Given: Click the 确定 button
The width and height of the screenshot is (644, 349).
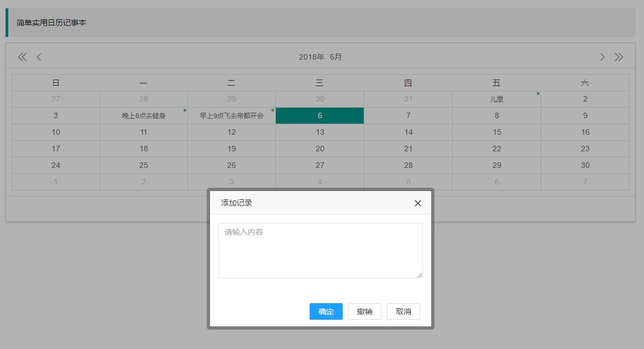Looking at the screenshot, I should click(326, 311).
